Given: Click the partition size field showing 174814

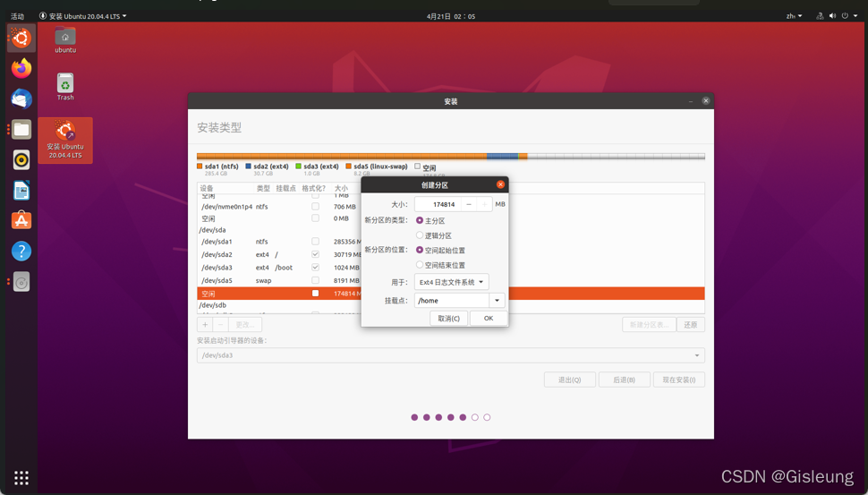Looking at the screenshot, I should point(438,204).
